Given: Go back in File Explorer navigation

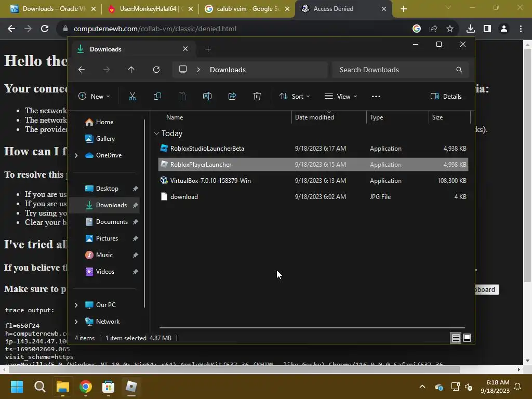Looking at the screenshot, I should [x=82, y=70].
